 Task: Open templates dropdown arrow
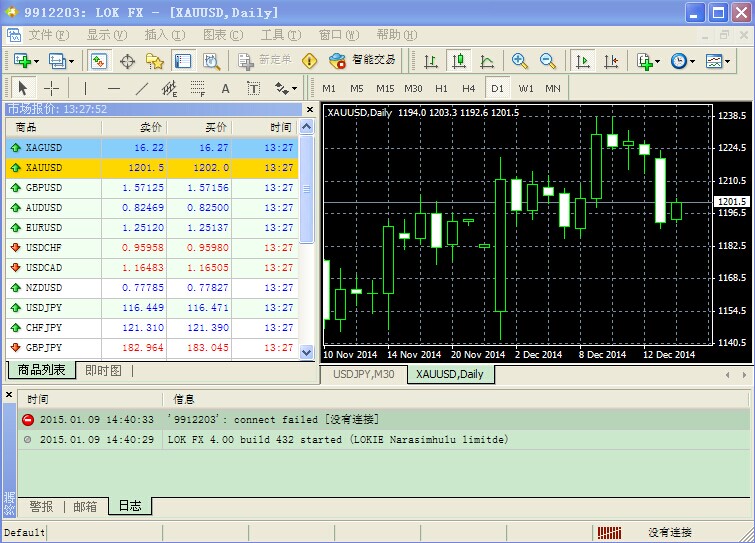[728, 62]
